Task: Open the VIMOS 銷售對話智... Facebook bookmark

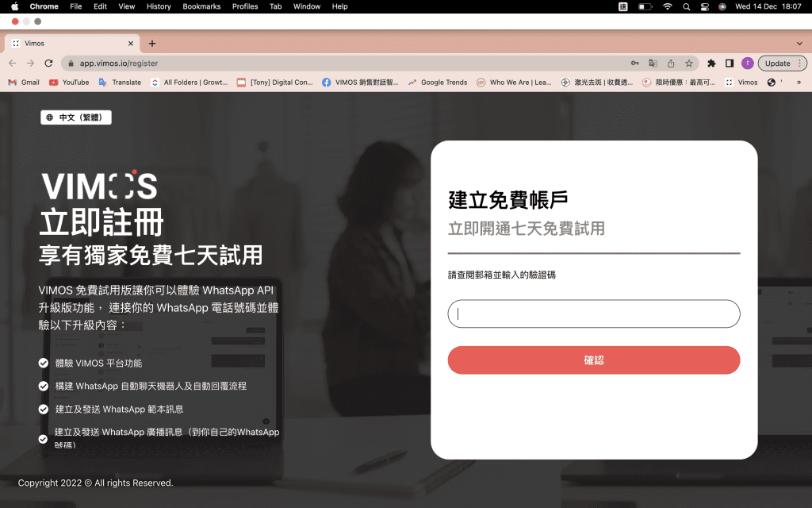Action: click(361, 83)
